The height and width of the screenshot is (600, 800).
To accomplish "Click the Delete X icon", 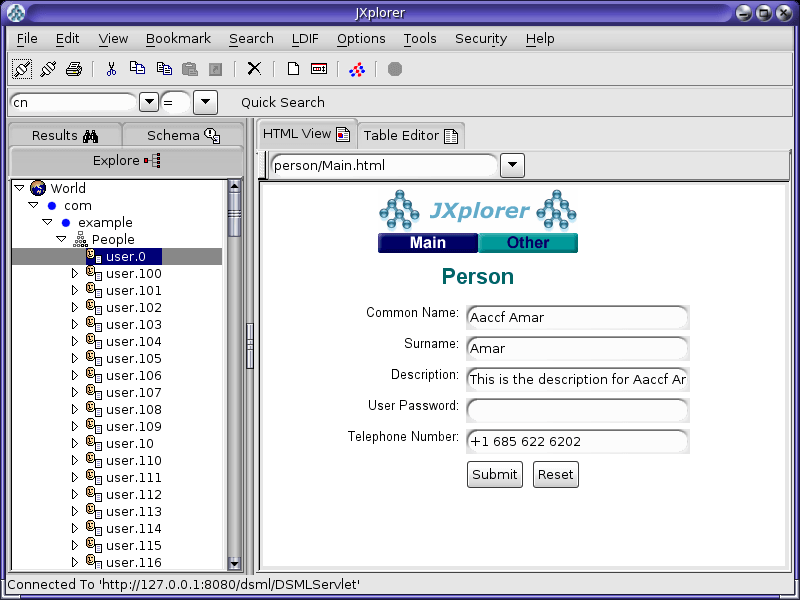I will pyautogui.click(x=254, y=68).
